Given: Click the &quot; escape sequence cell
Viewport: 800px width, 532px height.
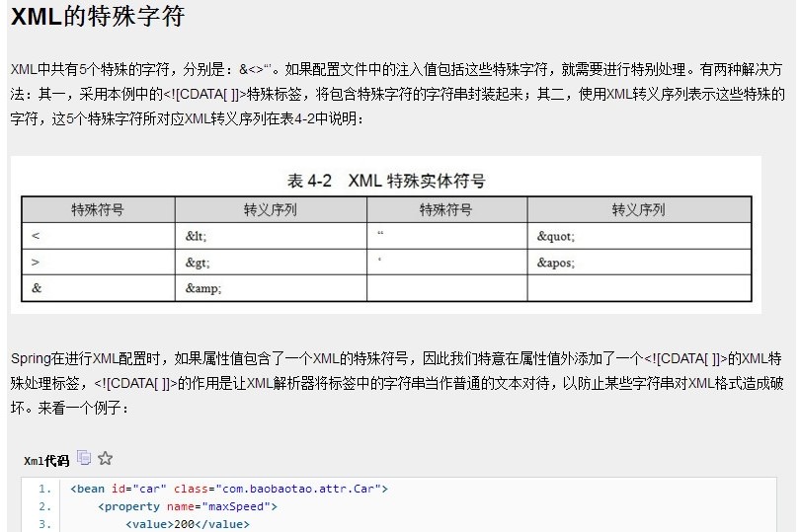Looking at the screenshot, I should click(639, 236).
